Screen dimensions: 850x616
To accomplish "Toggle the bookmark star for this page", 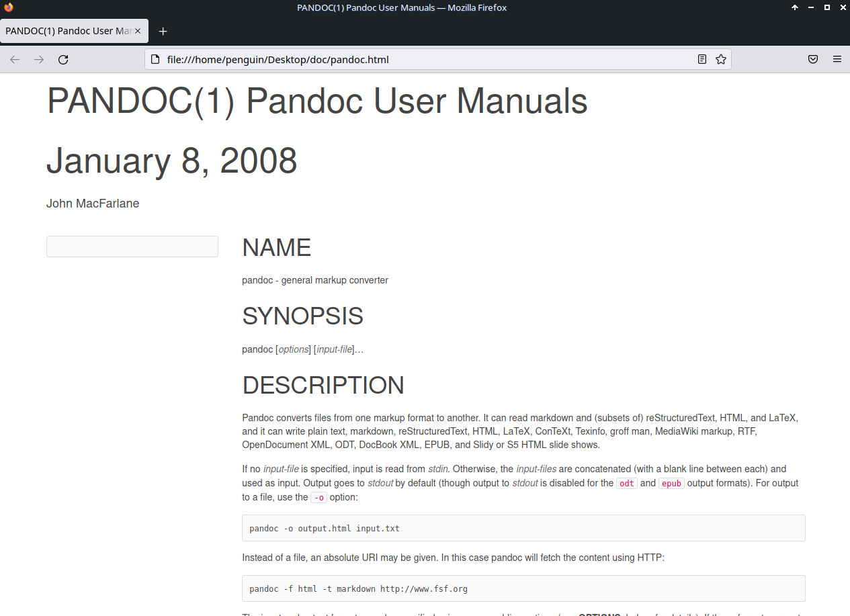I will [721, 59].
